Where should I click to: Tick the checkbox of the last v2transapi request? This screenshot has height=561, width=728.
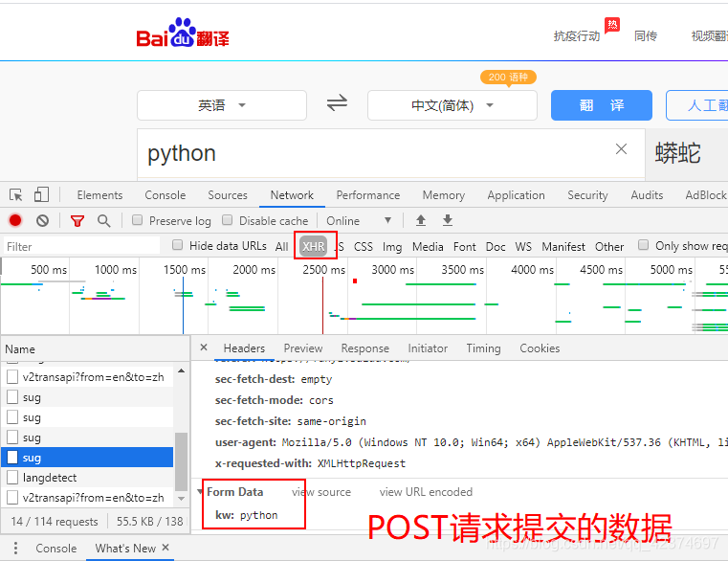(12, 497)
